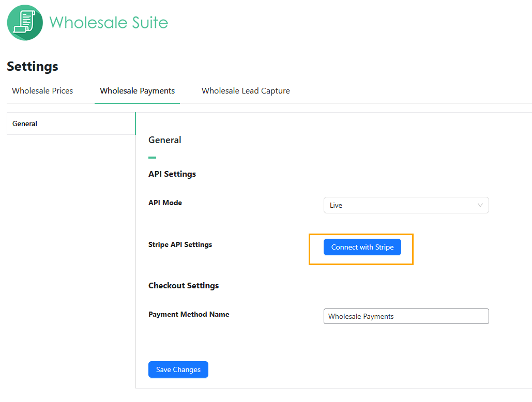Click the API Mode field label

click(x=165, y=203)
